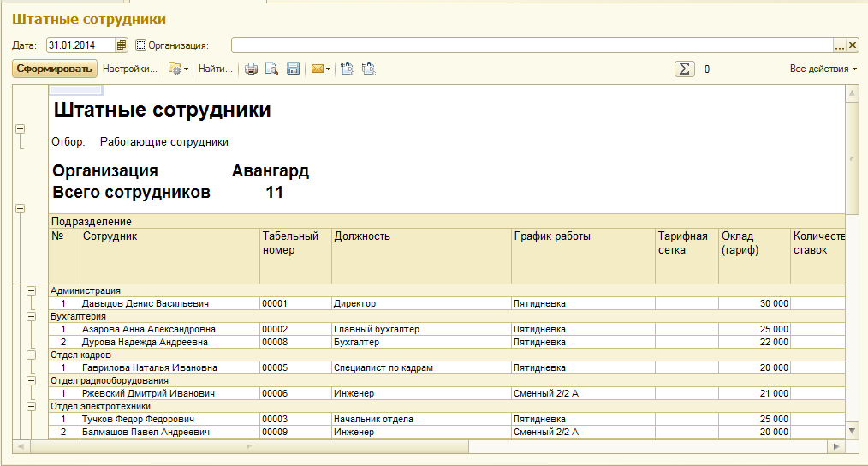The image size is (868, 466).
Task: Enable the Организация checkbox
Action: [141, 45]
